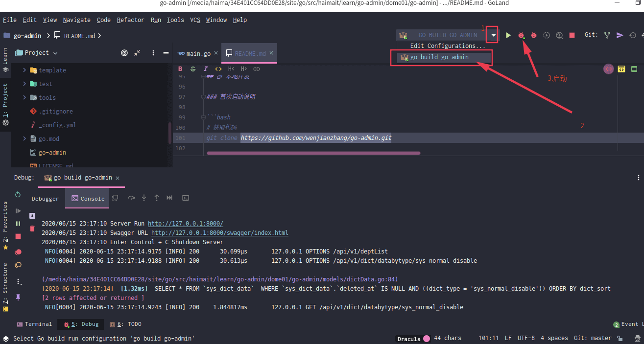Image resolution: width=644 pixels, height=344 pixels.
Task: Apply bold formatting in Markdown toolbar
Action: 180,69
